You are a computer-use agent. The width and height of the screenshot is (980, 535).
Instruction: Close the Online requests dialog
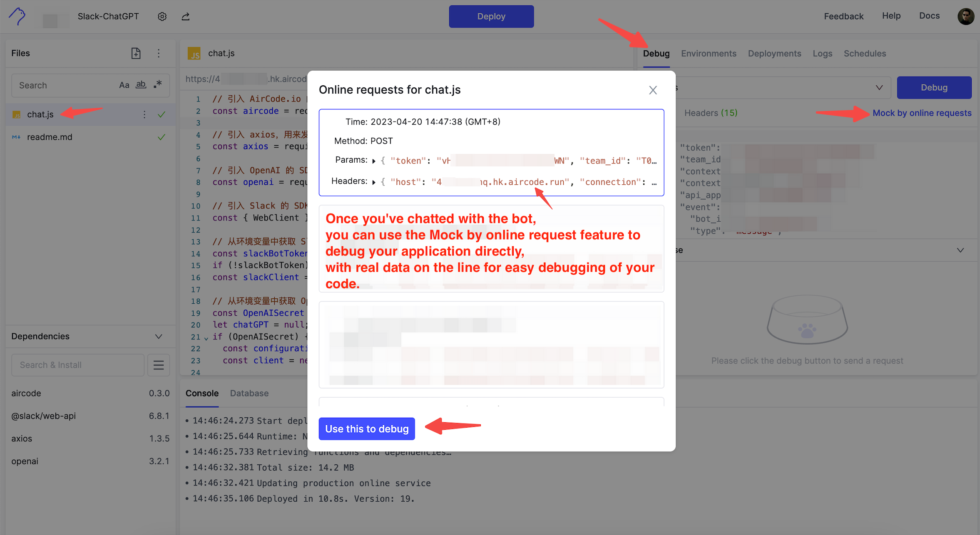pyautogui.click(x=653, y=90)
